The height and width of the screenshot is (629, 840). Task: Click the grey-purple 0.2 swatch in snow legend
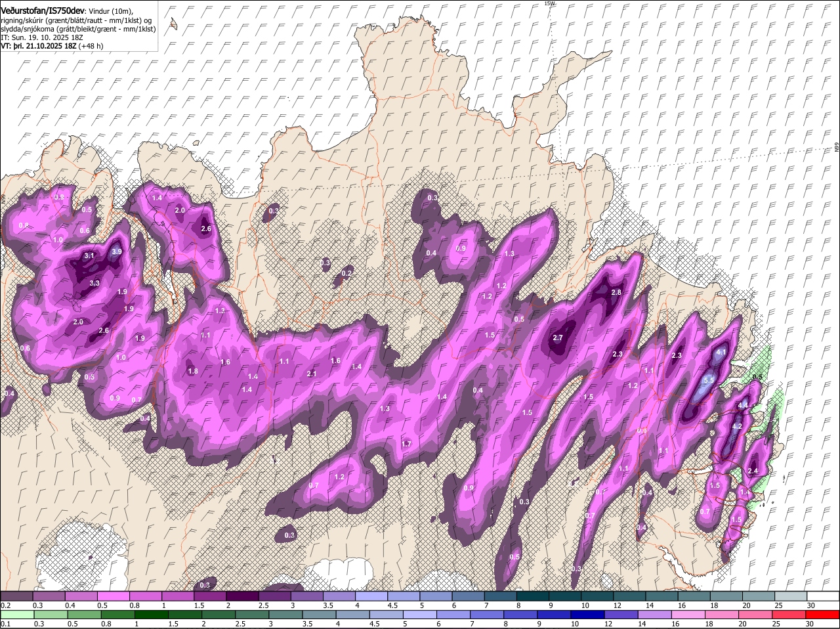click(16, 596)
